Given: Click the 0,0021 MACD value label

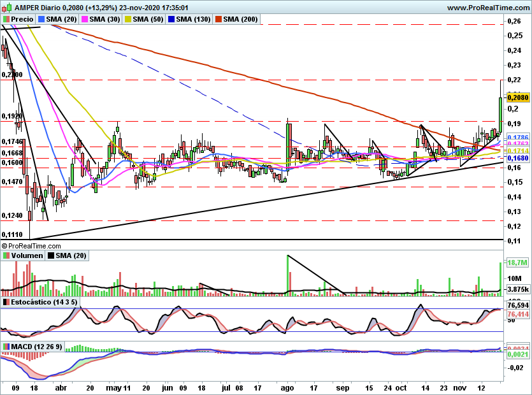Looking at the screenshot, I should point(515,354).
